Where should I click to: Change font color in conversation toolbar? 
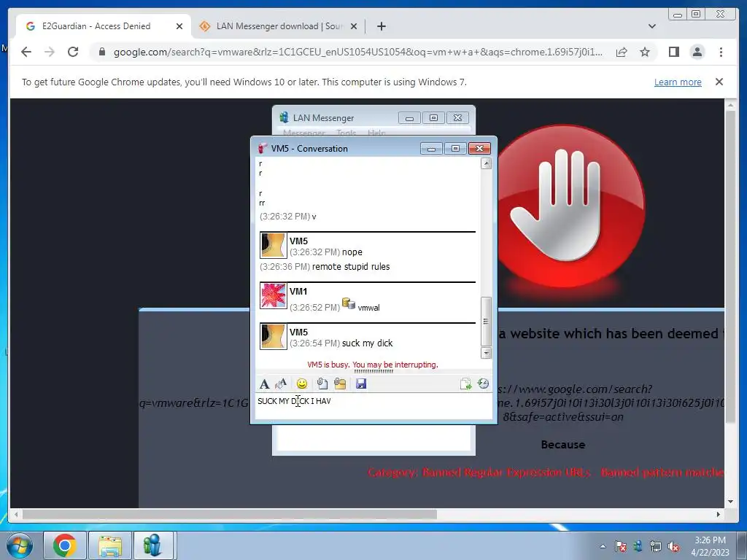tap(281, 384)
